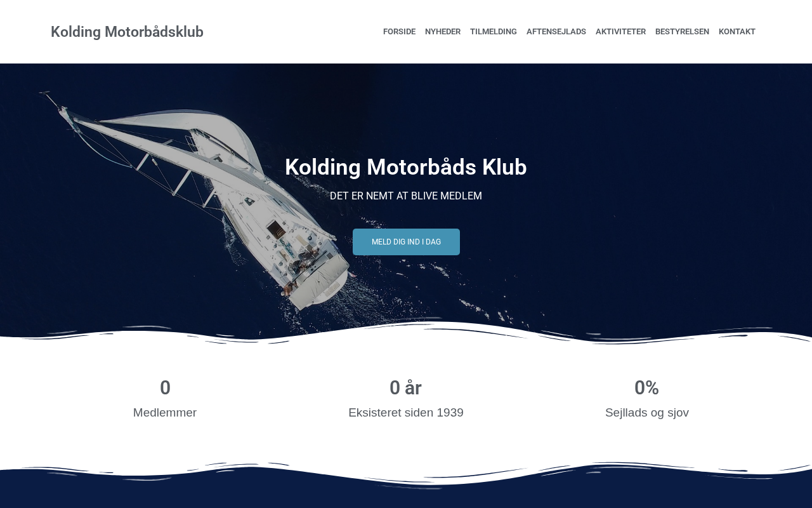Click the 0% counter
Viewport: 812px width, 508px height.
646,387
